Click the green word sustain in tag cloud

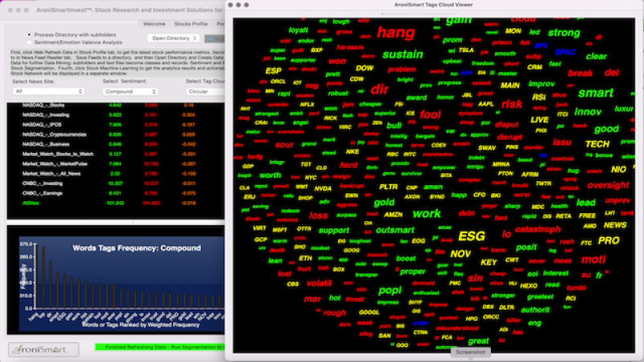402,55
